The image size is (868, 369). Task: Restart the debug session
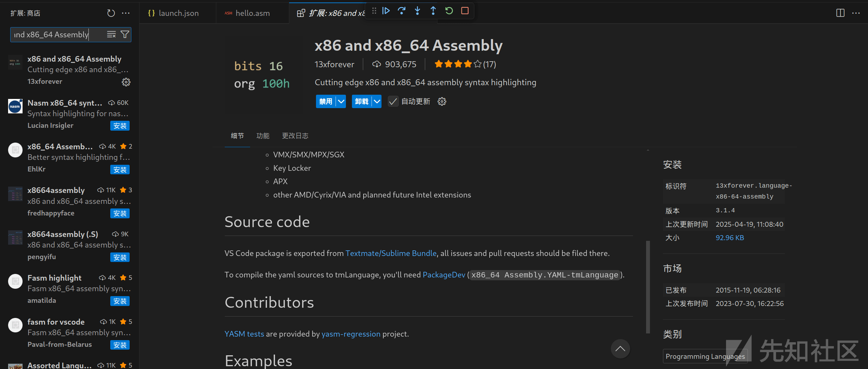pos(449,11)
